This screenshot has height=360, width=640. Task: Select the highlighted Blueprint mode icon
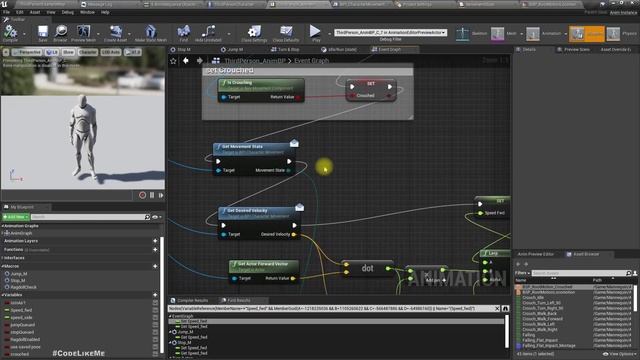pyautogui.click(x=577, y=33)
